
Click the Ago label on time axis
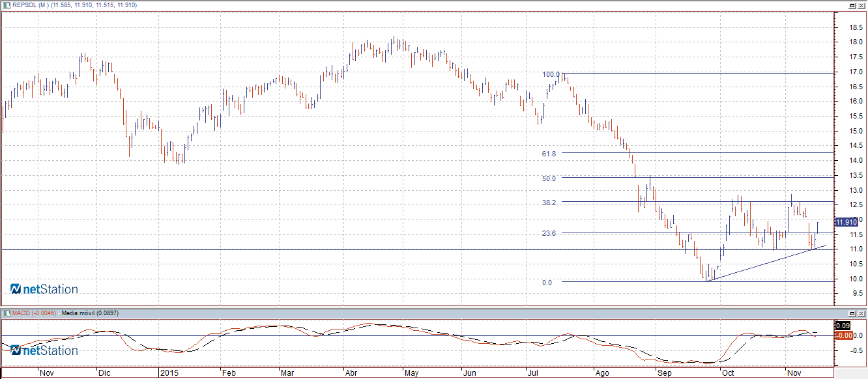point(603,373)
